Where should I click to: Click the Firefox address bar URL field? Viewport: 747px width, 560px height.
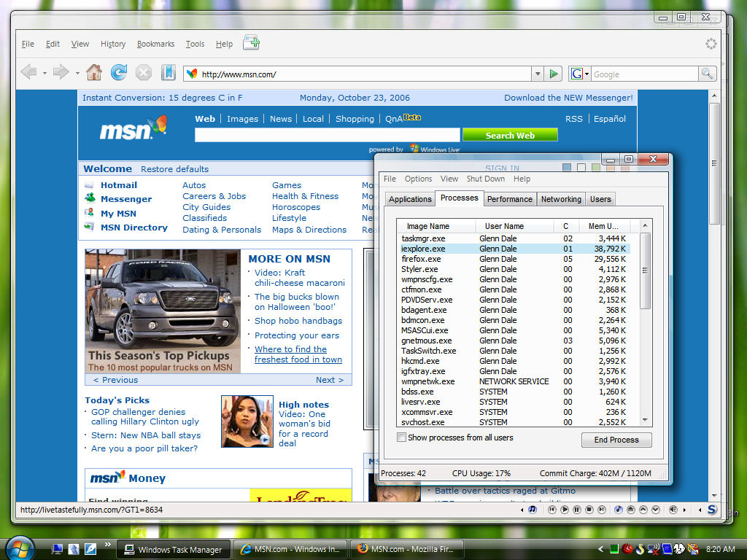pos(357,74)
